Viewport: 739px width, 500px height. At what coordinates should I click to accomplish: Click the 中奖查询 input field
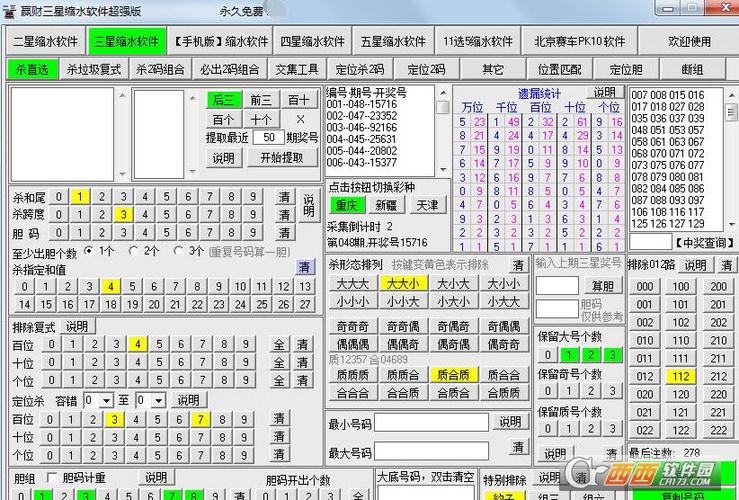tap(650, 242)
